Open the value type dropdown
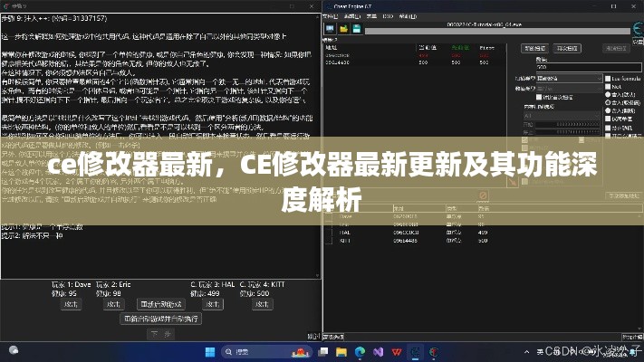Image resolution: width=644 pixels, height=362 pixels. coord(569,89)
